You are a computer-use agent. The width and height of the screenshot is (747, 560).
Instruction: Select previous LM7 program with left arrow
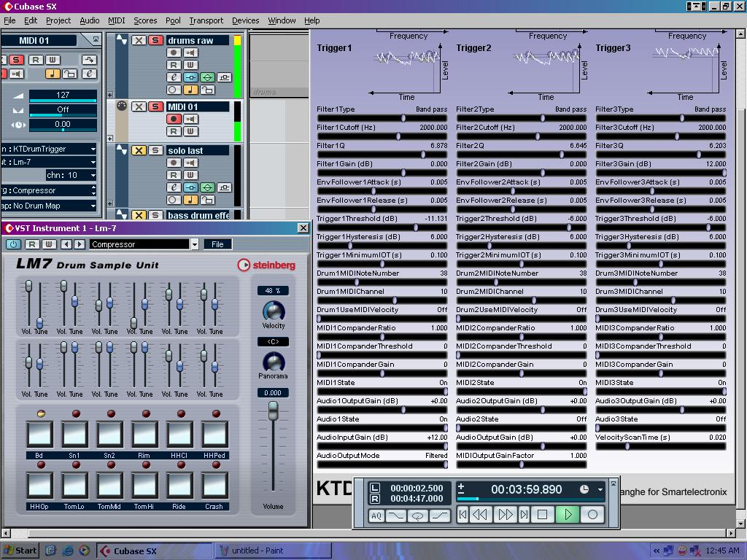(66, 244)
